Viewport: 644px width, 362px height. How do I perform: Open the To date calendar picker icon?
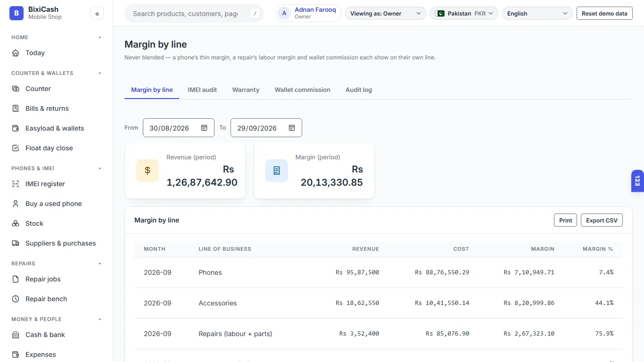pos(292,128)
